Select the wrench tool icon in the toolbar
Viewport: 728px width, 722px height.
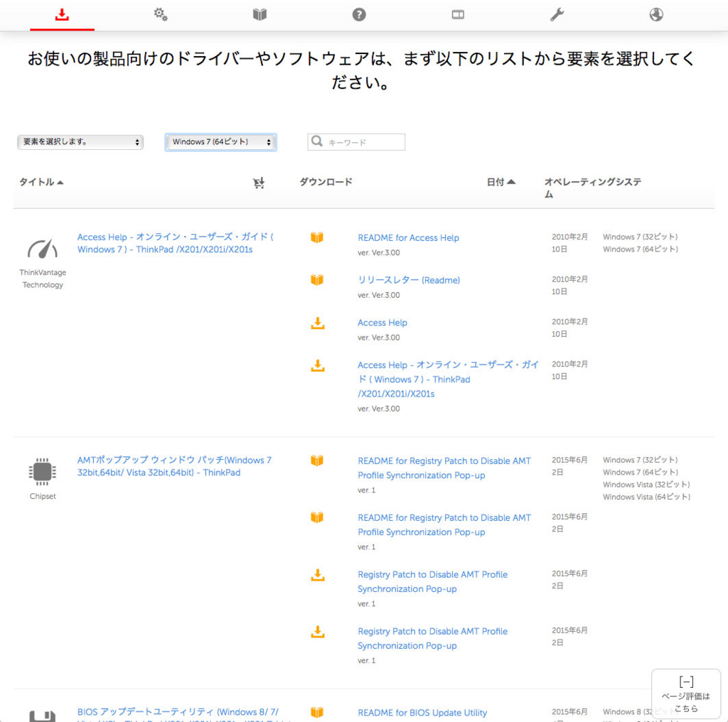click(557, 14)
